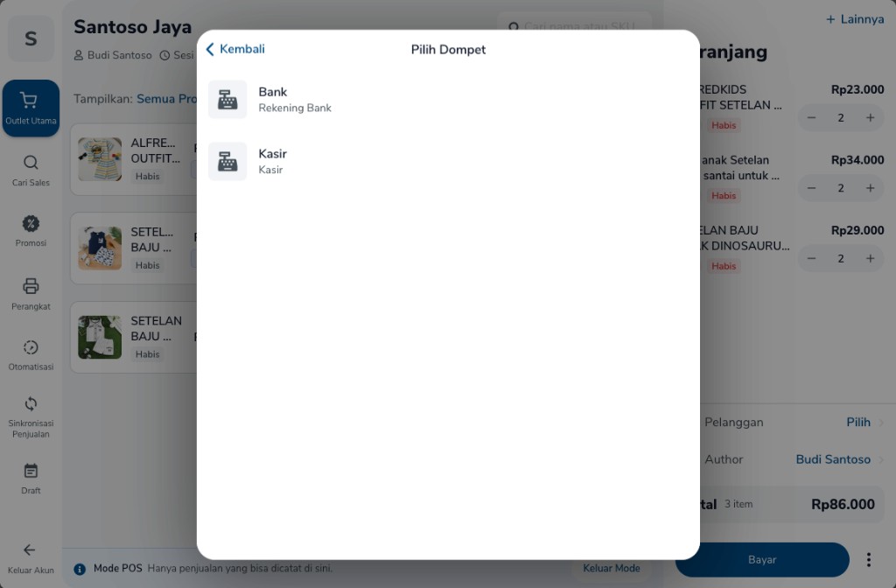Select the Kasir wallet option
This screenshot has width=896, height=588.
(x=448, y=161)
